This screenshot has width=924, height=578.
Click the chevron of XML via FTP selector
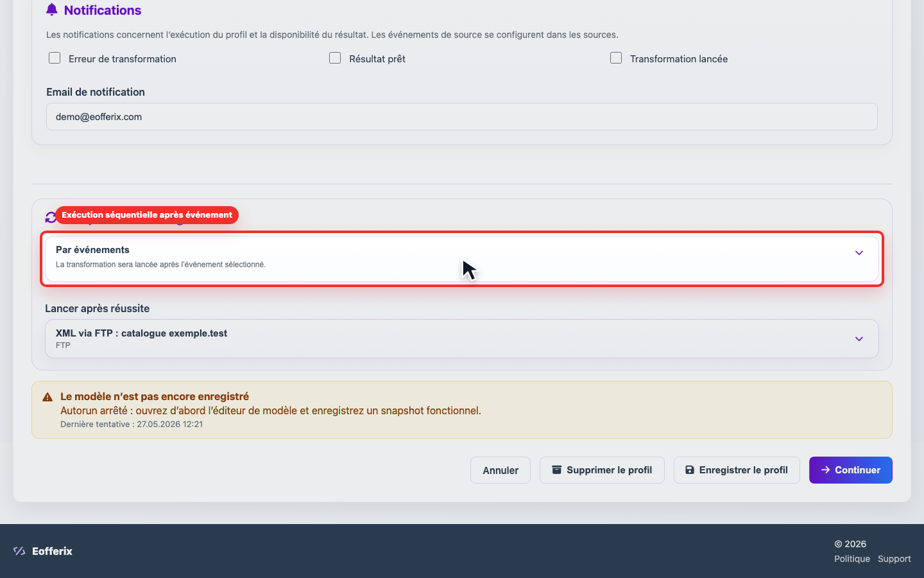(859, 339)
